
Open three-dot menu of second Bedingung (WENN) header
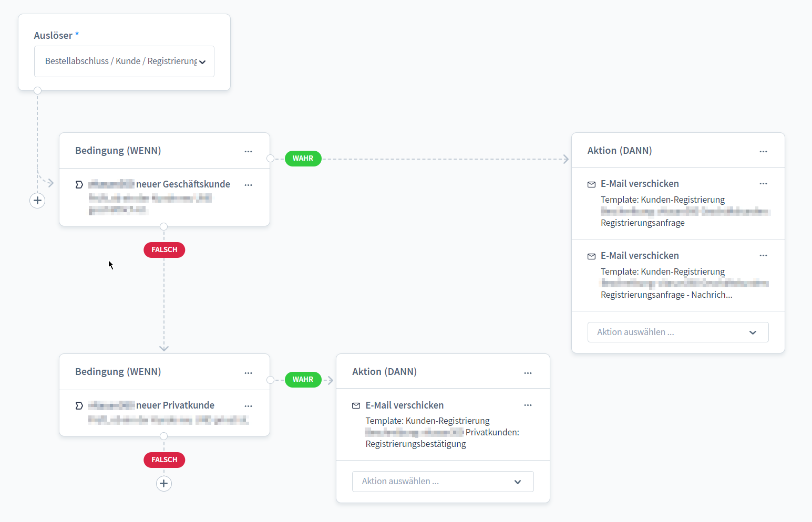pos(249,372)
